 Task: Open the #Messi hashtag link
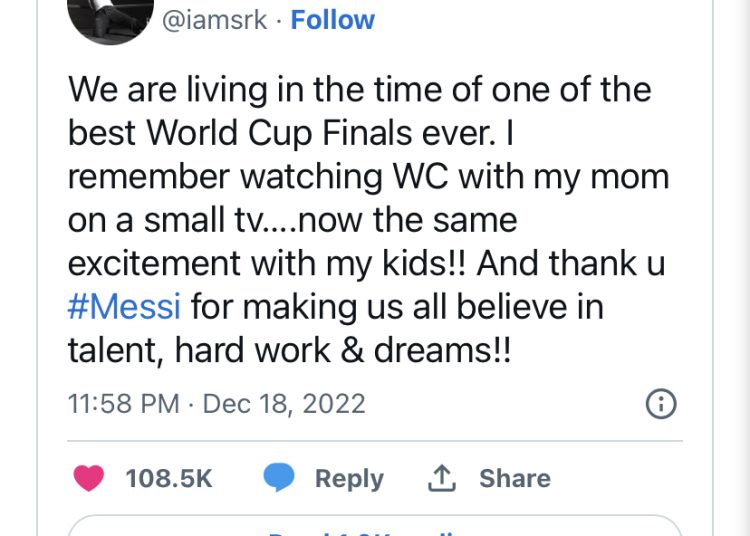tap(124, 306)
